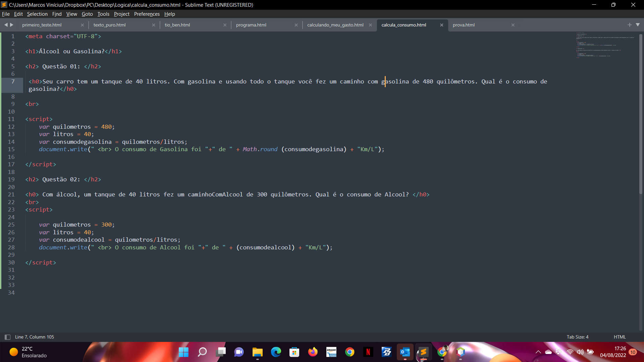Launch Firefox from taskbar
Screen dimensions: 644x362
click(313, 352)
